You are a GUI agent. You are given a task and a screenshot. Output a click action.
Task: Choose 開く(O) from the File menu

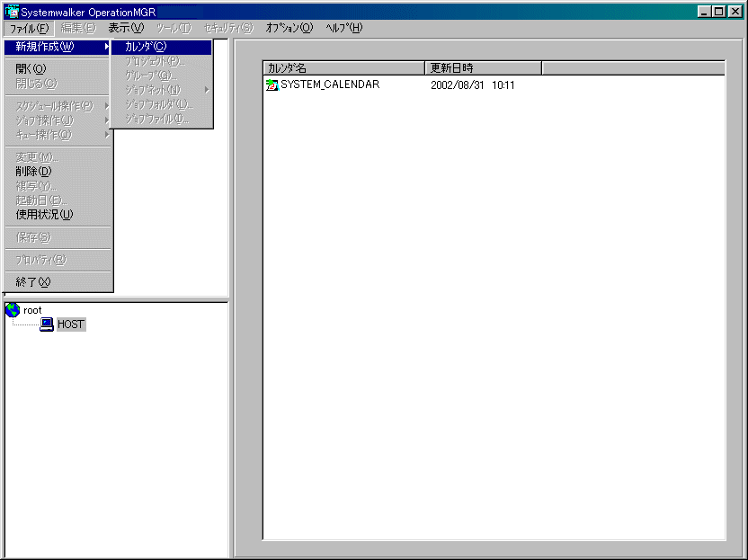point(58,68)
